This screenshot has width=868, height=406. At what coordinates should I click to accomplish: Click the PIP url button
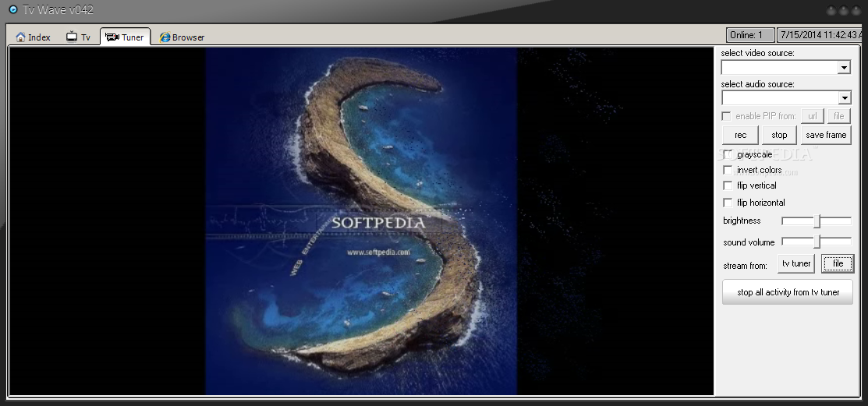point(812,116)
